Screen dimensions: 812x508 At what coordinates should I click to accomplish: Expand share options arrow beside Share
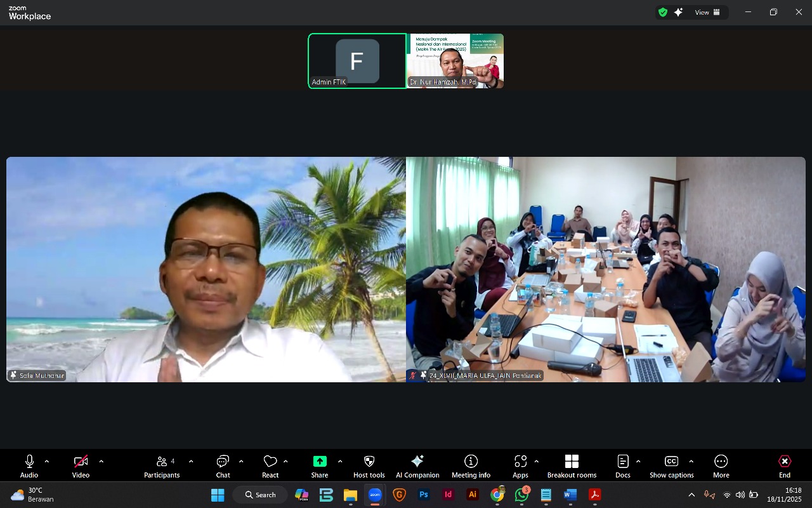click(340, 461)
